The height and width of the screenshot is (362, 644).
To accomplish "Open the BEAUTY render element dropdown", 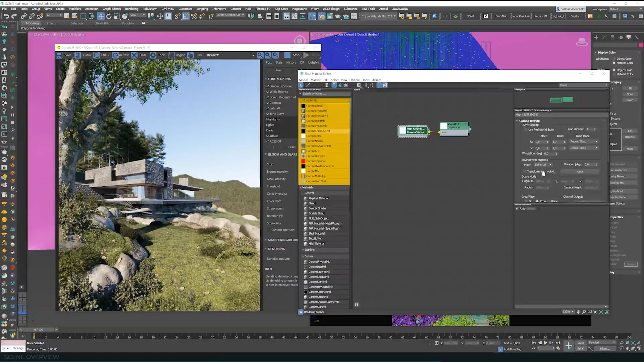I will (x=253, y=55).
